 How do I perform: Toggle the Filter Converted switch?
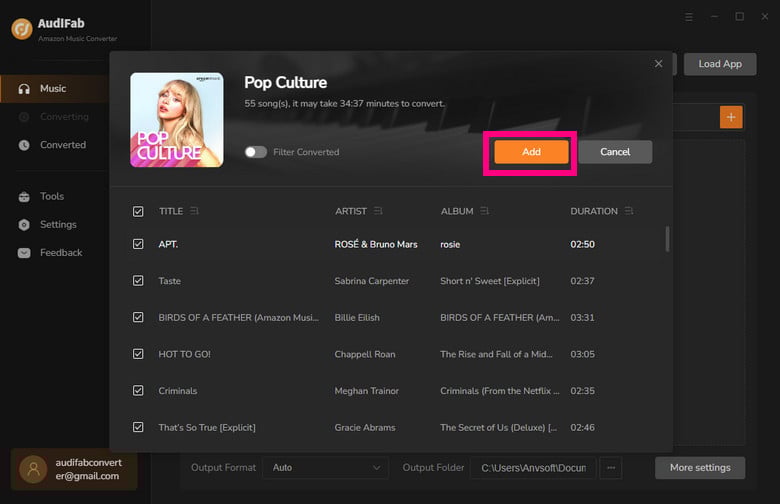tap(256, 152)
